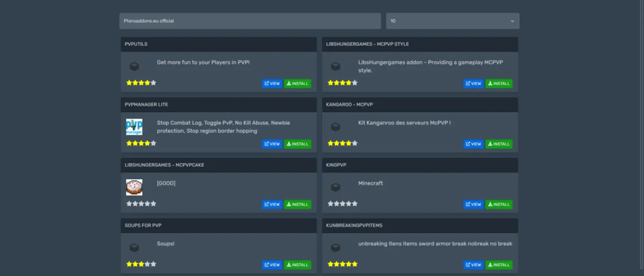Click the 'Minecraft' description under KINGPVP
The width and height of the screenshot is (644, 276).
click(370, 183)
